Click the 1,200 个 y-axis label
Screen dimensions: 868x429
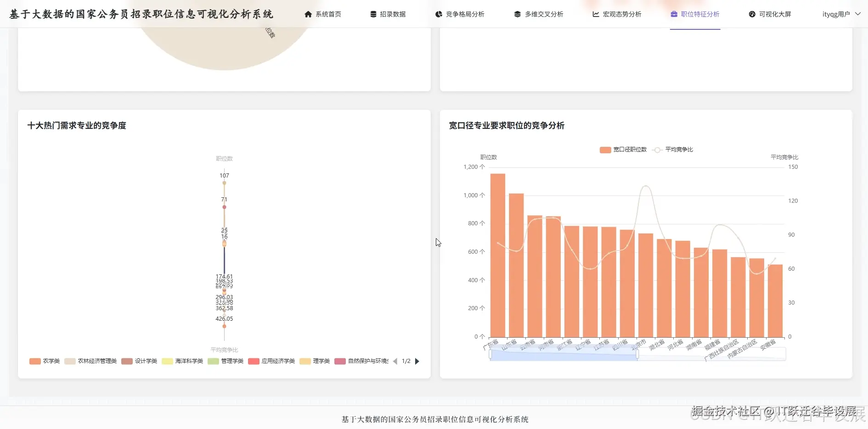[474, 167]
